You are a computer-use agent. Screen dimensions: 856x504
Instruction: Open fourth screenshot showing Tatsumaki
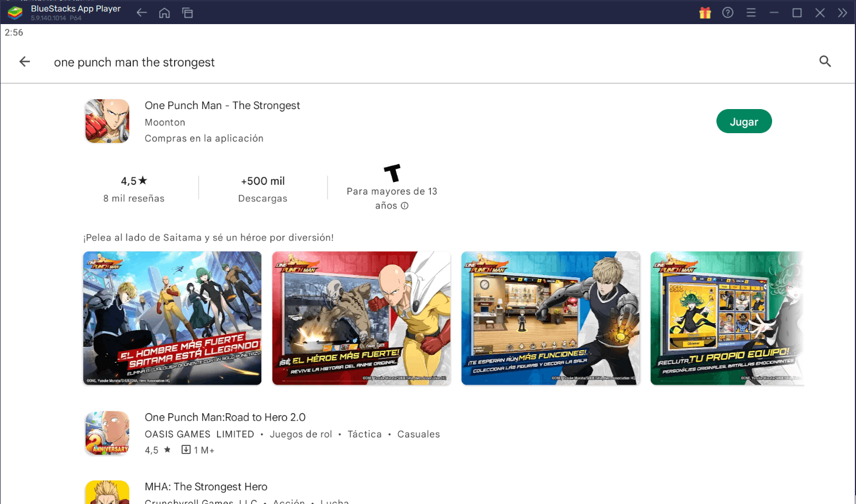[x=727, y=318]
